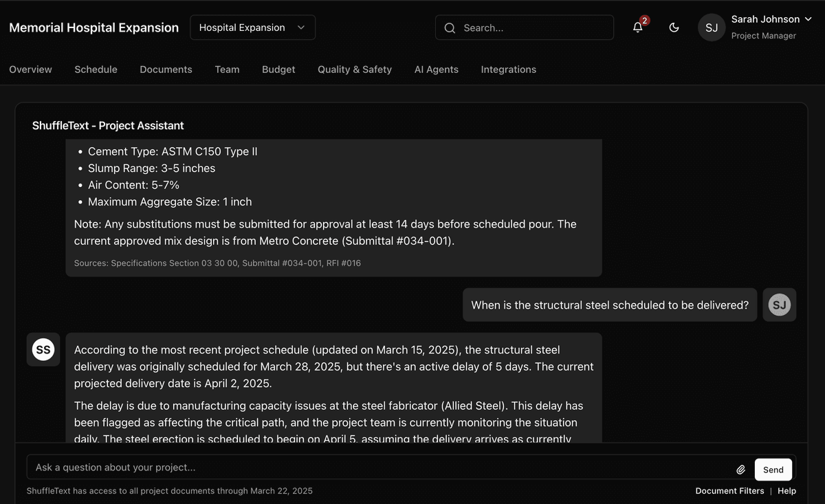The height and width of the screenshot is (504, 825).
Task: Toggle dark mode moon icon
Action: [x=674, y=28]
